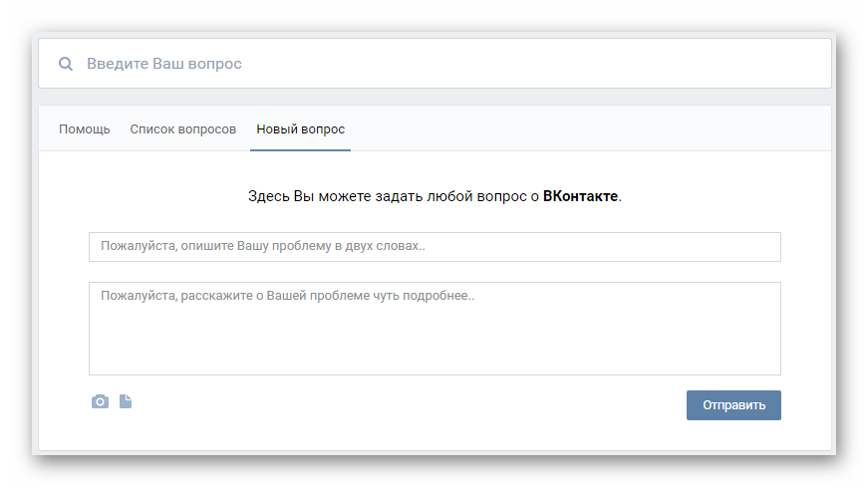The width and height of the screenshot is (868, 487).
Task: Click the bold "ВКонтакте" word
Action: [581, 196]
